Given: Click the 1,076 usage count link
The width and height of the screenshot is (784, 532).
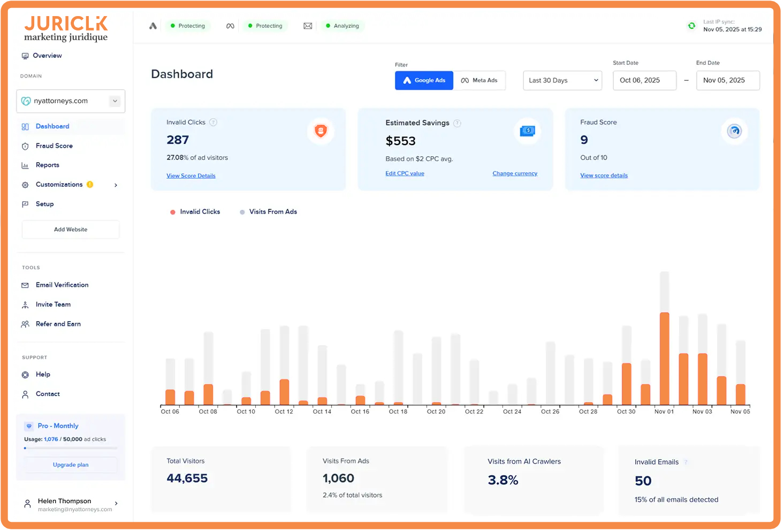Looking at the screenshot, I should 51,439.
